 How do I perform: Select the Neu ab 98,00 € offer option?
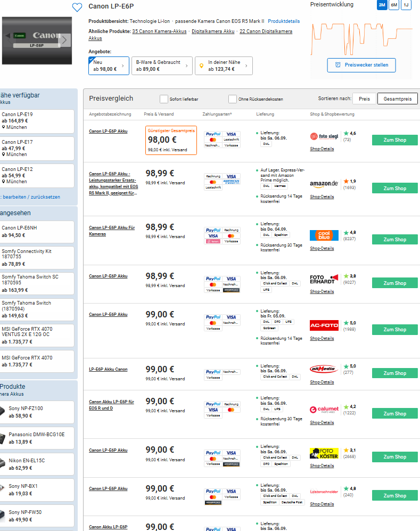tap(109, 66)
